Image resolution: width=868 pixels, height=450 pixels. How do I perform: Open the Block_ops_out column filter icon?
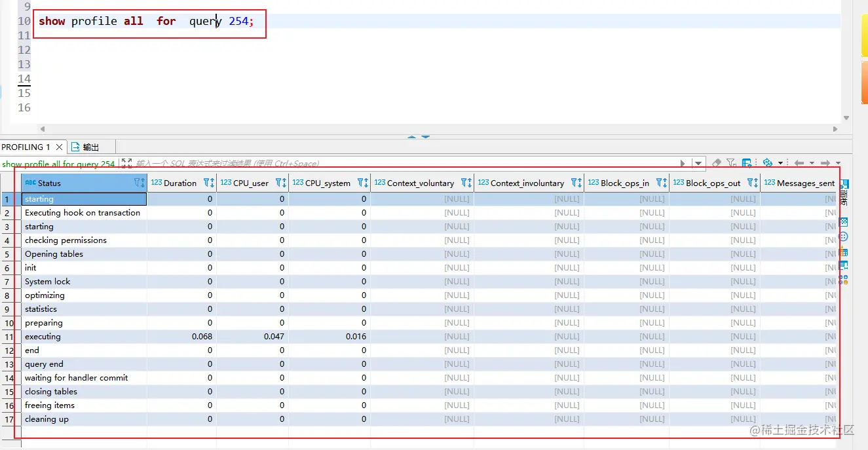click(751, 183)
